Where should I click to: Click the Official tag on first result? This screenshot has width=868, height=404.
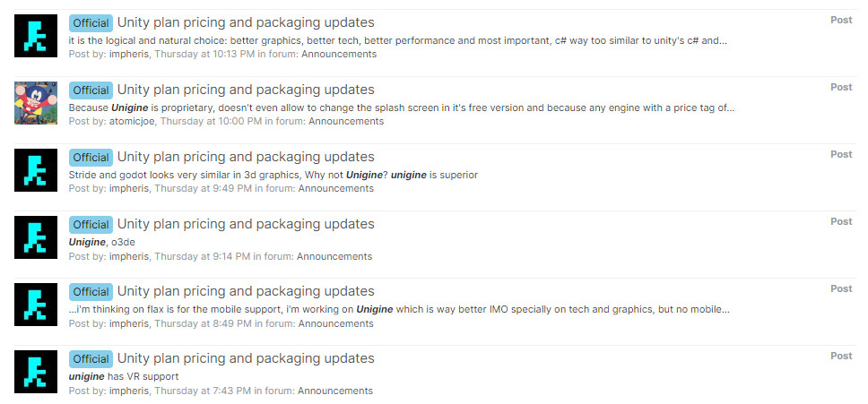(91, 23)
